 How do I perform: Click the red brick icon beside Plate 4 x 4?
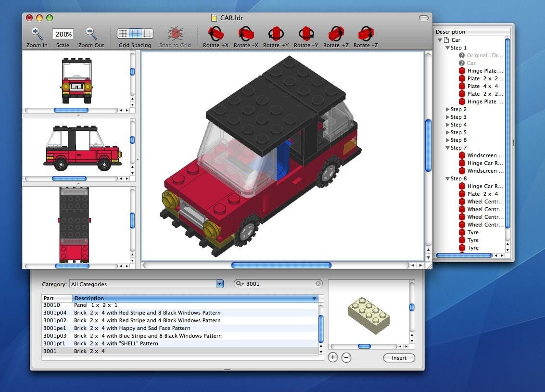pyautogui.click(x=462, y=86)
